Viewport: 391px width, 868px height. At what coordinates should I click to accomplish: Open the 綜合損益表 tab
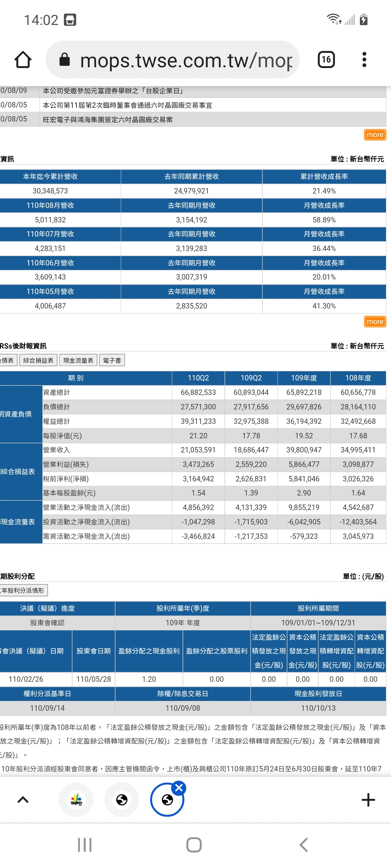[38, 360]
